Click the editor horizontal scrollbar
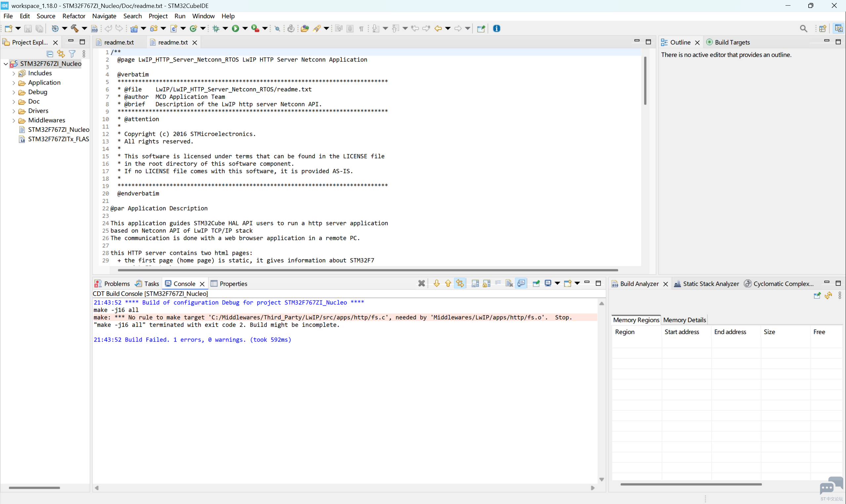 pos(368,270)
